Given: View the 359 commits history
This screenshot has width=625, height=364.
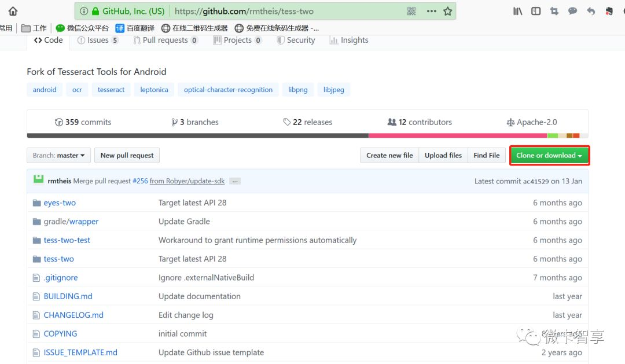Looking at the screenshot, I should click(83, 122).
